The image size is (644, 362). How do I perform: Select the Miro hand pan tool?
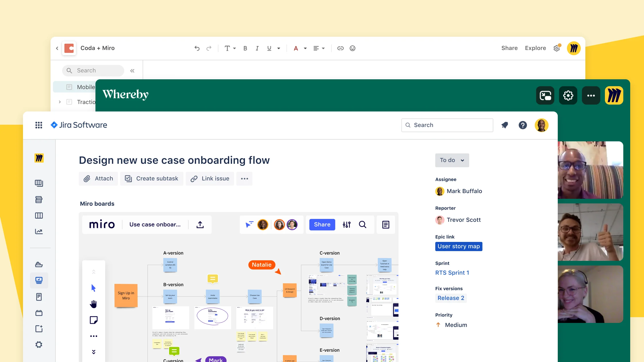coord(93,304)
